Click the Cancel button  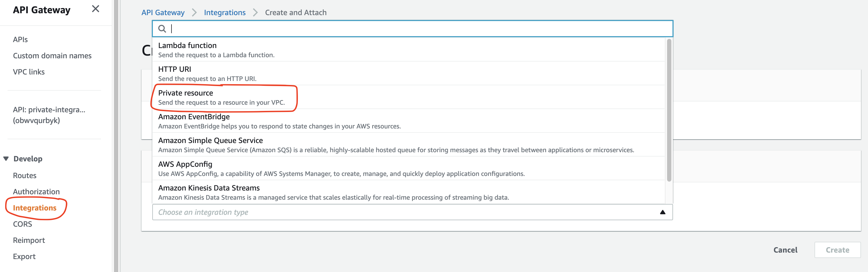pyautogui.click(x=785, y=250)
